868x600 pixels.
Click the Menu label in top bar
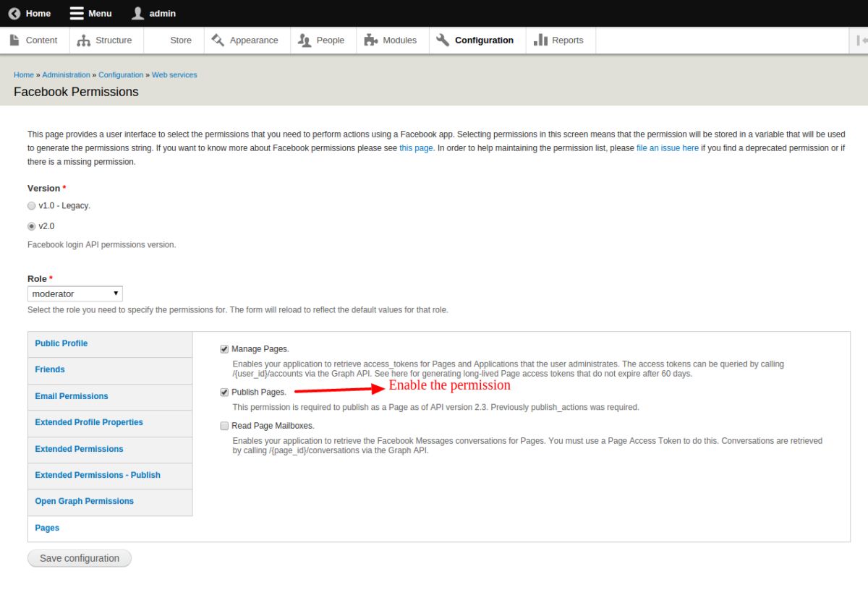click(x=100, y=13)
